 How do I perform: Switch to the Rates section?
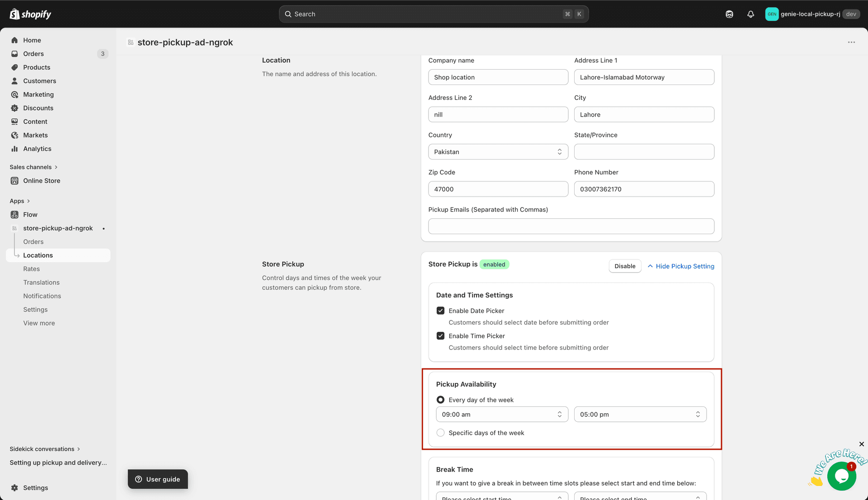point(31,269)
